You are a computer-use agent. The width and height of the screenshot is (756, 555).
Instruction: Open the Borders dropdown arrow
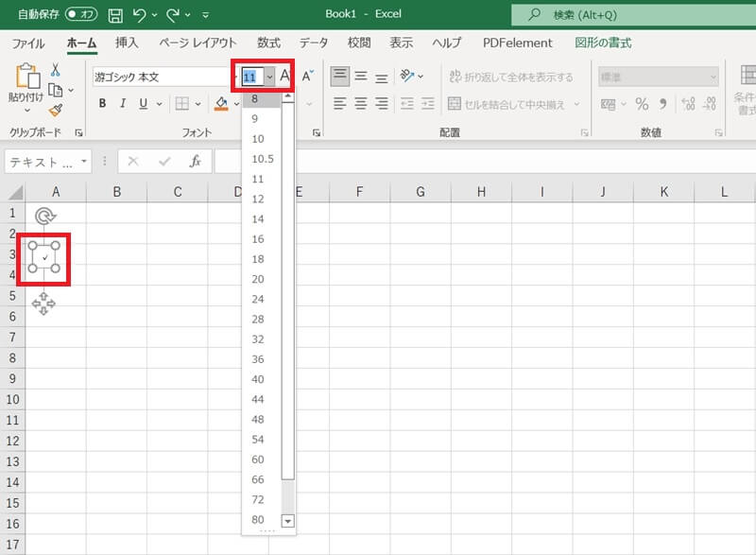(197, 103)
